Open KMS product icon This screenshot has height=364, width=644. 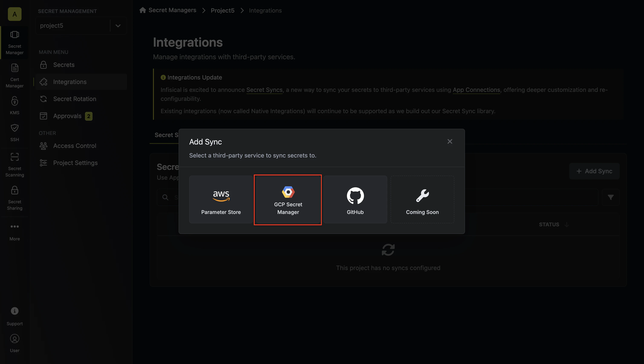pos(14,105)
